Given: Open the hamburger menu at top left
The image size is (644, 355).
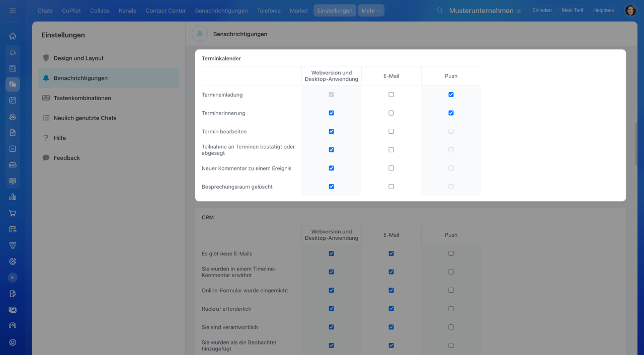Looking at the screenshot, I should (x=13, y=10).
